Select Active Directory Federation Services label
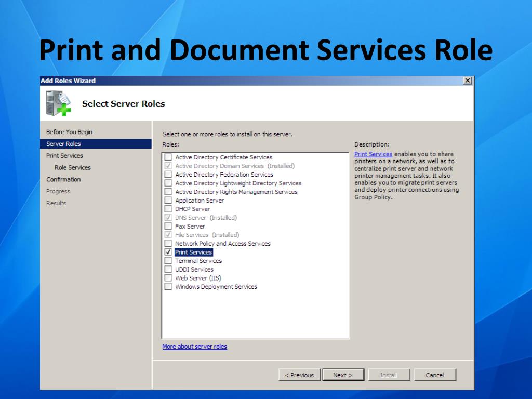The width and height of the screenshot is (532, 399). (224, 175)
